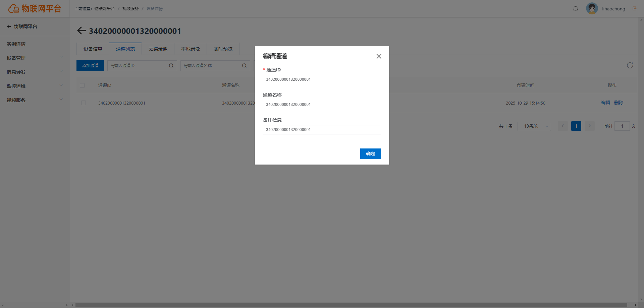Click the refresh icon above the table
The image size is (644, 308).
click(630, 65)
